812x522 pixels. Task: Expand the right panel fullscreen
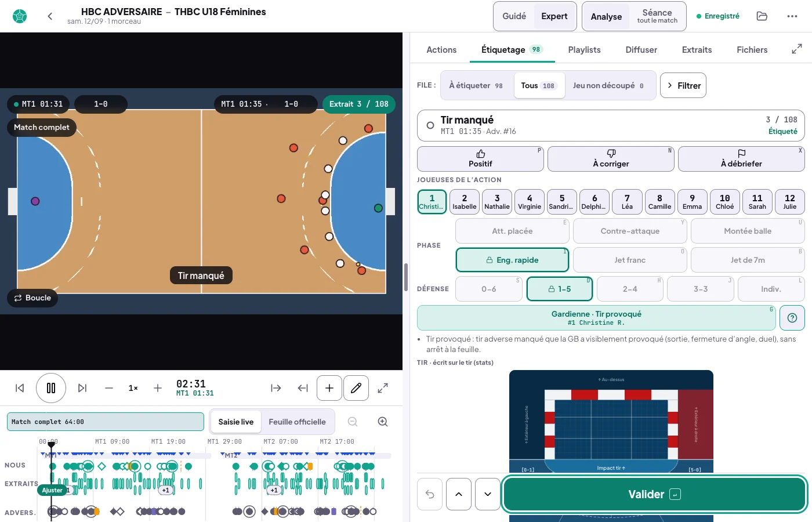(797, 49)
